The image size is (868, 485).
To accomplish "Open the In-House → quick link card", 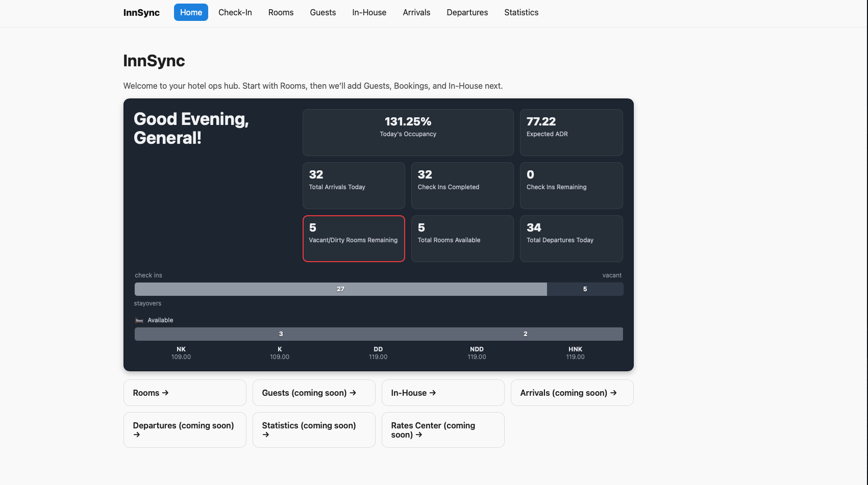I will point(443,393).
